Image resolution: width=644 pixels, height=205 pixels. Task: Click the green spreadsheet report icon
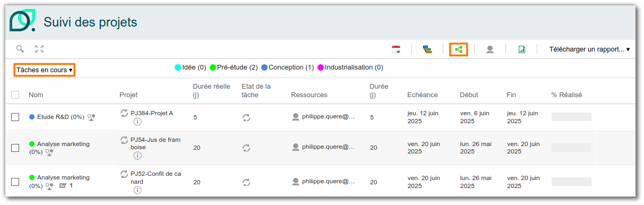(521, 49)
